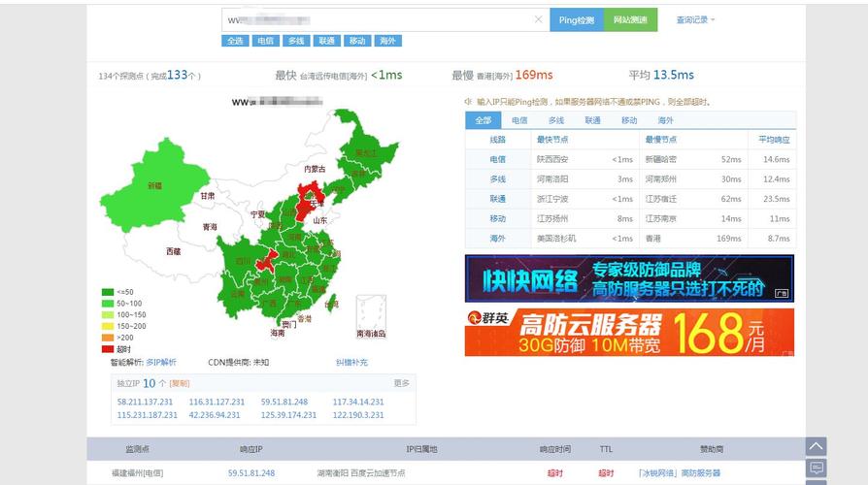868x485 pixels.
Task: Toggle the 多线 filter under the search box
Action: (296, 41)
